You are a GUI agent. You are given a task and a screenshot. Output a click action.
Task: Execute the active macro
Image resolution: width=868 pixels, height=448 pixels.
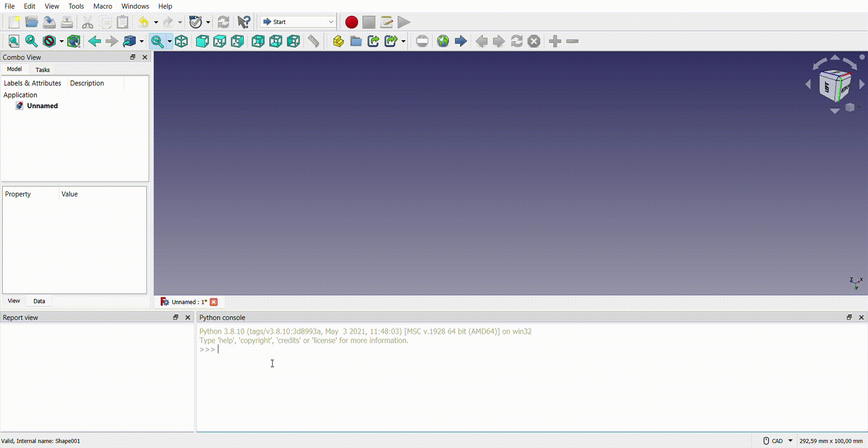tap(403, 22)
